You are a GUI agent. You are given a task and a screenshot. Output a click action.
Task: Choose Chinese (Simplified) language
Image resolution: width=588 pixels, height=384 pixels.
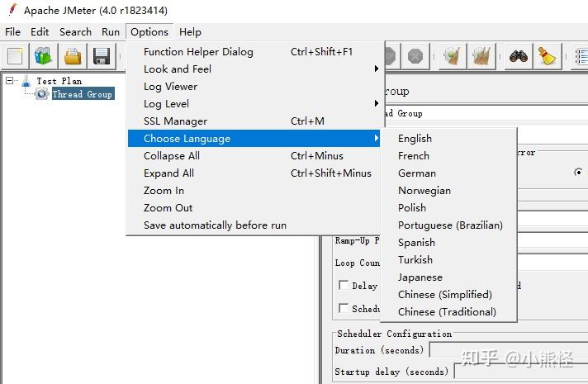444,294
